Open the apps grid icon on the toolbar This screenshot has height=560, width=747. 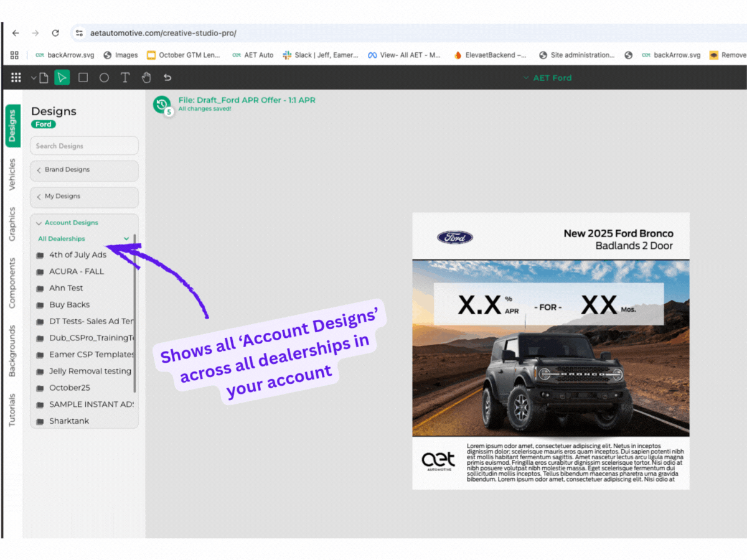pyautogui.click(x=16, y=77)
